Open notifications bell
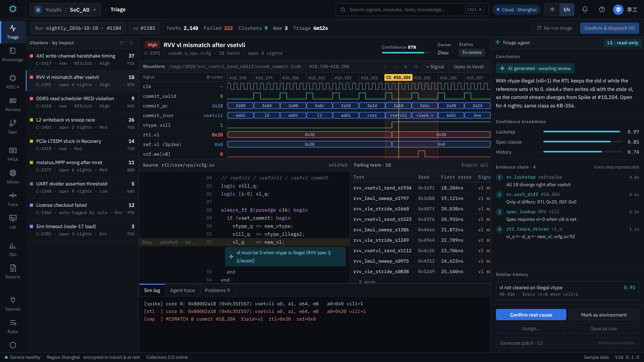Screen dimensions: 644x362 585,10
